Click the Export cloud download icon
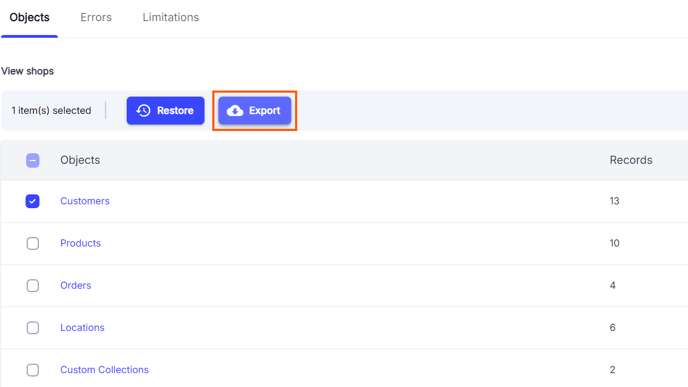688x387 pixels. (x=235, y=111)
